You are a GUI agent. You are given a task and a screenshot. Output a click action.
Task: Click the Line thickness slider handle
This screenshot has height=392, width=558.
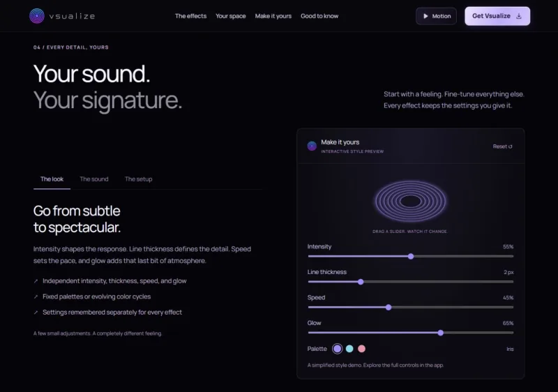click(x=361, y=282)
